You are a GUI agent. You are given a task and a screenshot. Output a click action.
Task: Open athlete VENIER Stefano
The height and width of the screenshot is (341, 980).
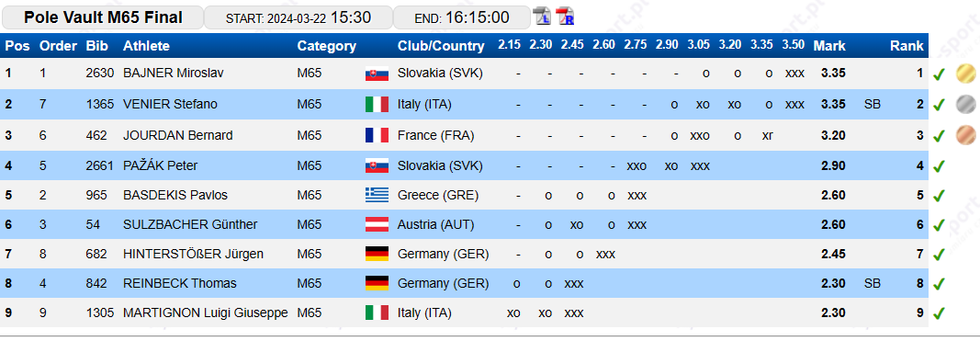170,104
